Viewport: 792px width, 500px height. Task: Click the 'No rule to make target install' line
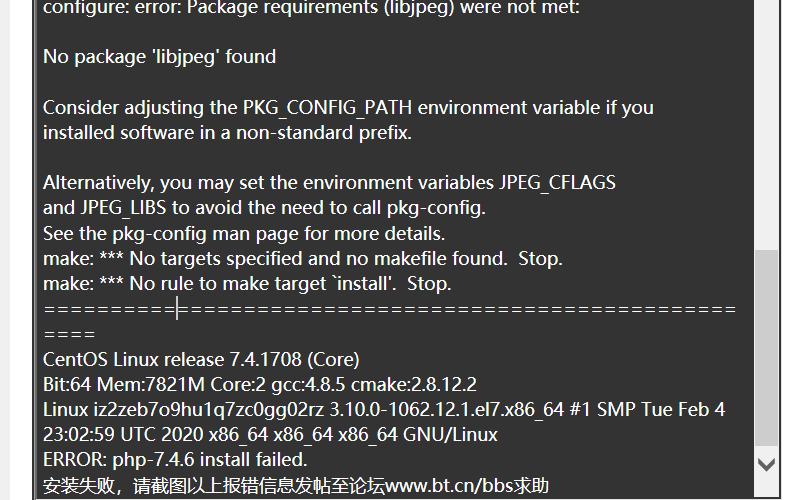247,284
